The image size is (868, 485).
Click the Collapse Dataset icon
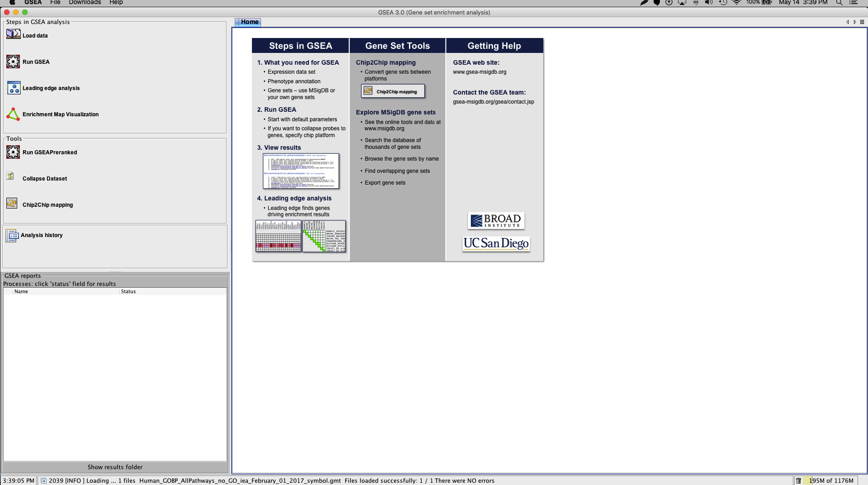tap(10, 176)
